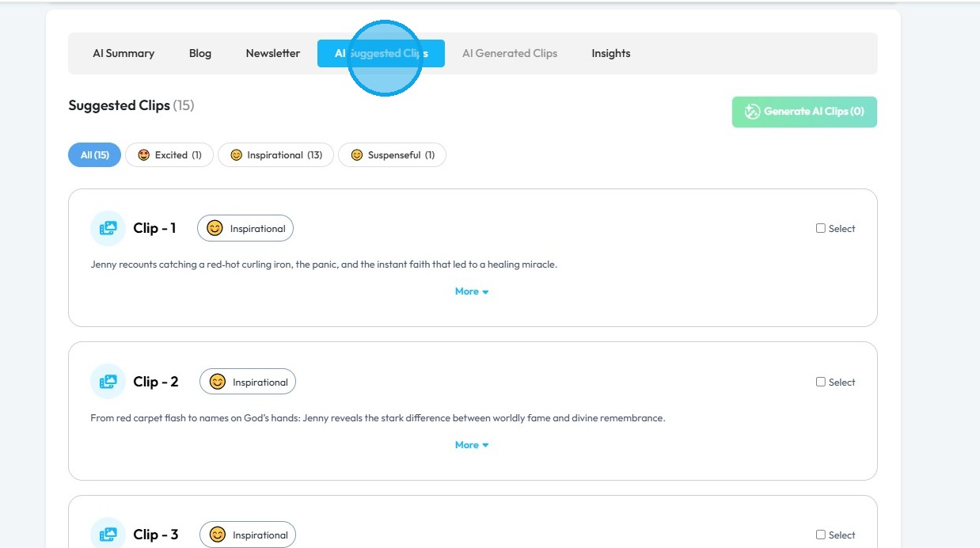The width and height of the screenshot is (980, 548).
Task: Click the Inspirational filter emoji icon
Action: coord(236,155)
